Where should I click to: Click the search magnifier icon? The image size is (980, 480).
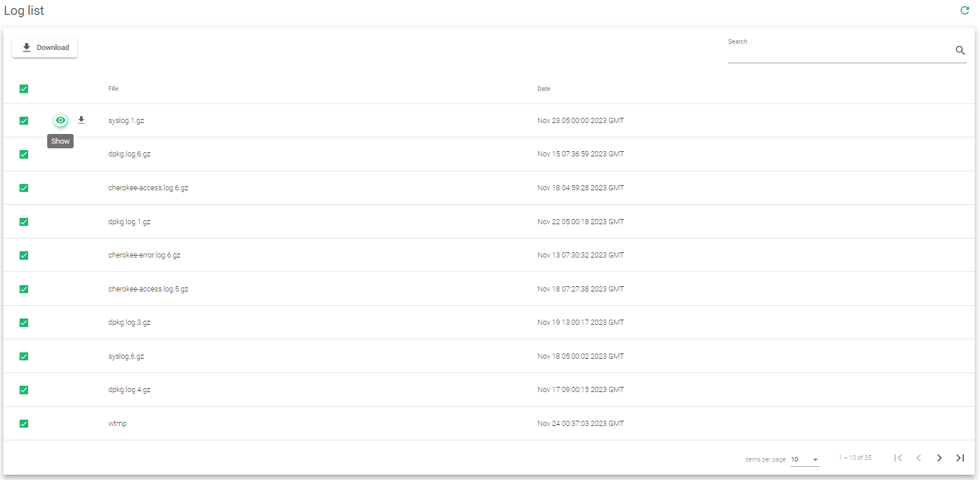point(960,51)
